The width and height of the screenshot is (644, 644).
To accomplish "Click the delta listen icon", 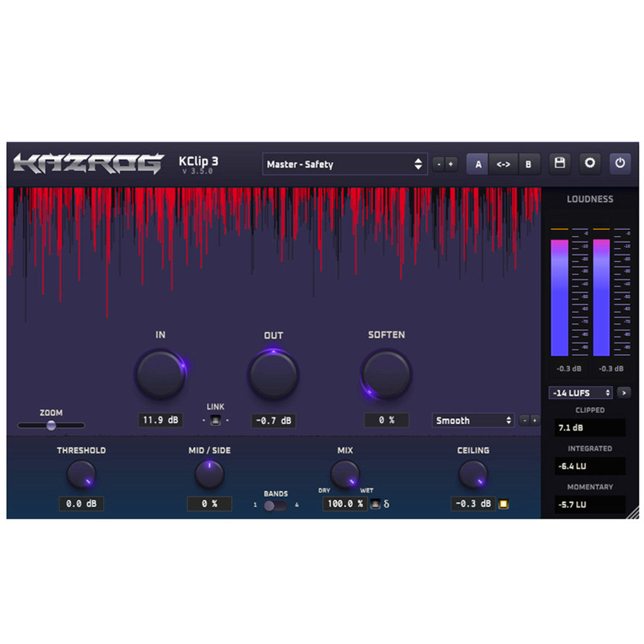I will tap(387, 504).
